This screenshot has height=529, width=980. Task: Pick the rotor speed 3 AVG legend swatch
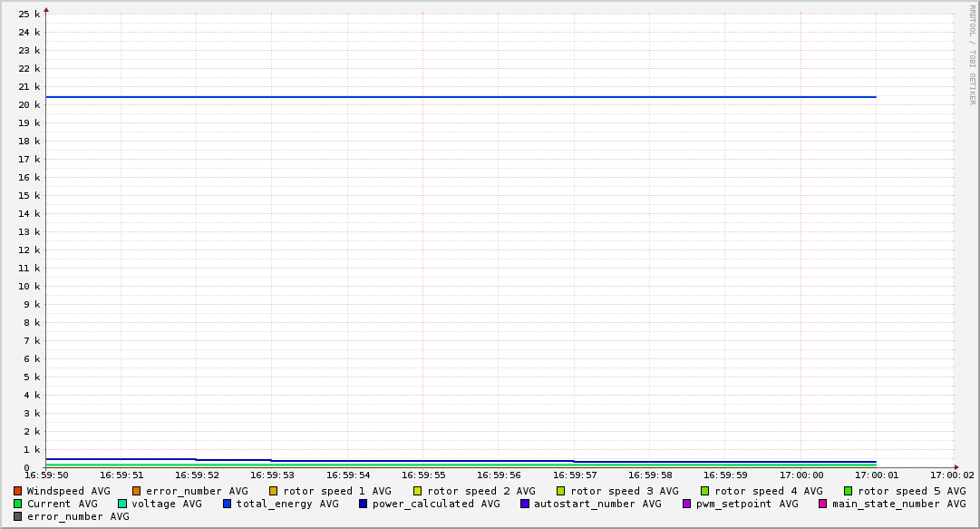point(561,491)
